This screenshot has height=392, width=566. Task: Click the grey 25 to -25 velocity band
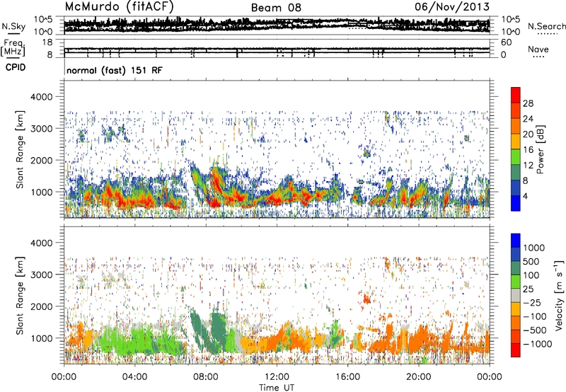point(516,296)
